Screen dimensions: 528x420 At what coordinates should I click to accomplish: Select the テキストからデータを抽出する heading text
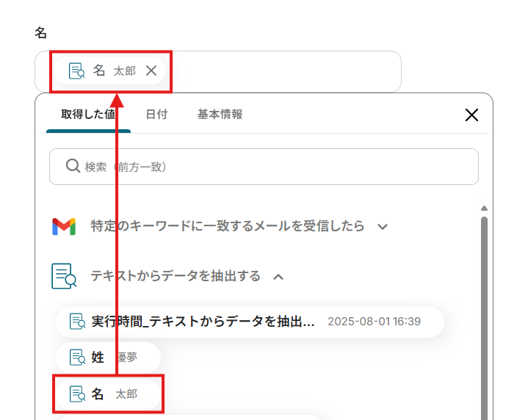point(176,276)
